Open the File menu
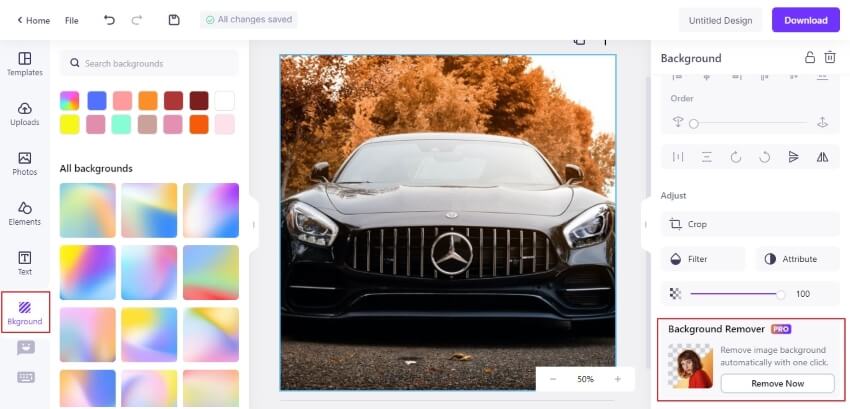This screenshot has width=850, height=409. pos(72,21)
